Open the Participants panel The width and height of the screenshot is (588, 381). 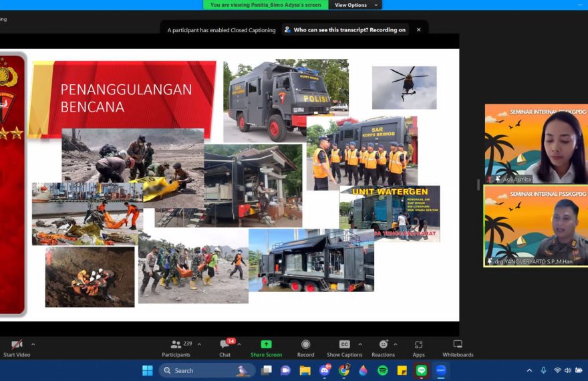(176, 345)
